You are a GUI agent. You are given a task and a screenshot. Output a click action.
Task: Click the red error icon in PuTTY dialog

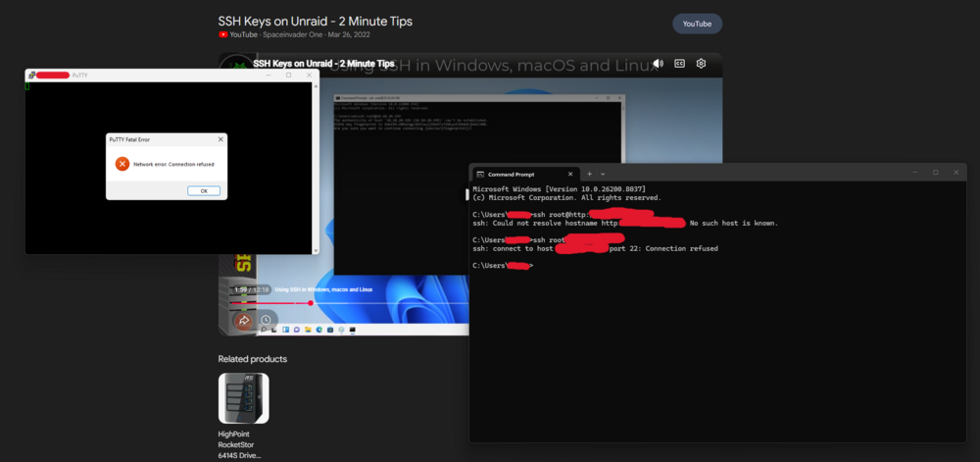122,164
